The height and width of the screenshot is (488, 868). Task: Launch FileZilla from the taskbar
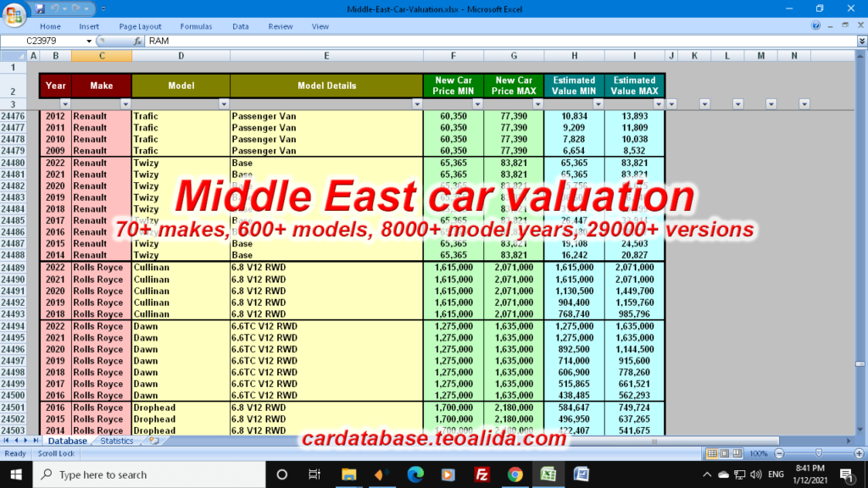pos(481,474)
